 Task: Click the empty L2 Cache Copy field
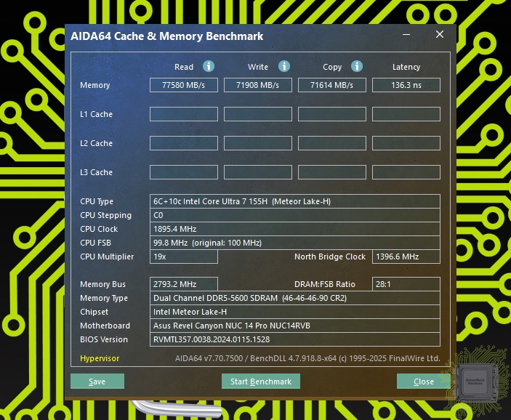(331, 143)
